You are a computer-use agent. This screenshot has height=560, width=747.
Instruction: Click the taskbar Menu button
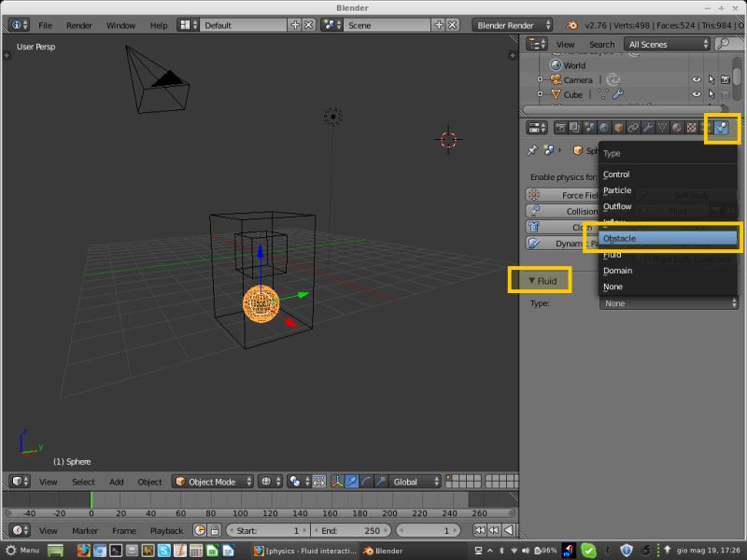pyautogui.click(x=22, y=551)
